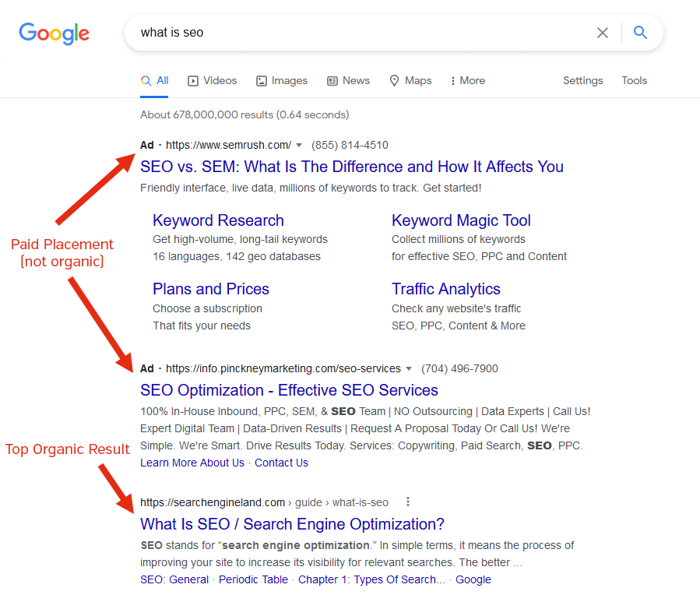Viewport: 700px width, 609px height.
Task: Click the Google logo
Action: click(54, 33)
